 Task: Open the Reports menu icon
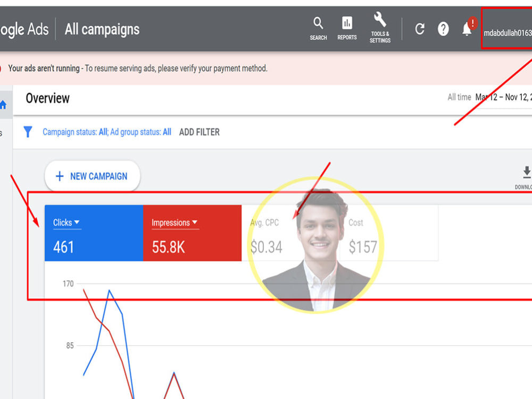[x=347, y=29]
